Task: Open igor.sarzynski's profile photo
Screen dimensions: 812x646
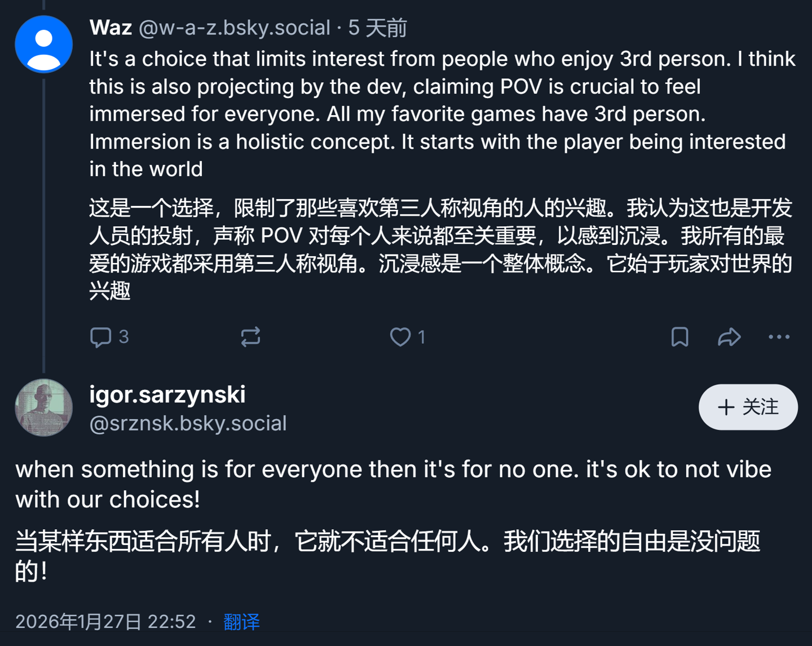Action: (44, 407)
